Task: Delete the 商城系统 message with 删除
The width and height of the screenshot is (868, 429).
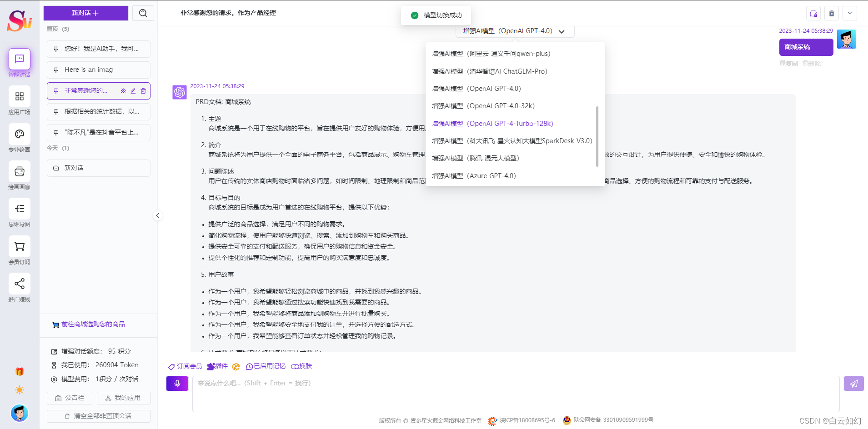Action: point(812,64)
